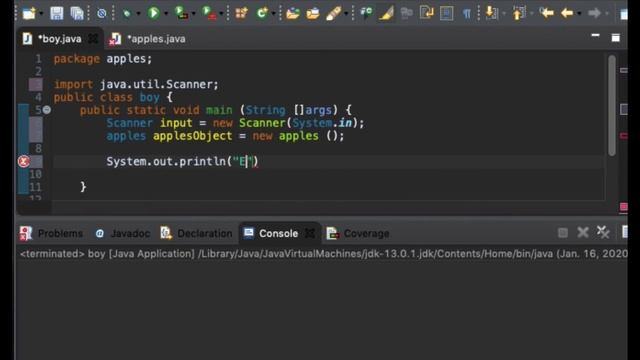The width and height of the screenshot is (640, 360).
Task: Click the 'Scanner input' declaration line
Action: pyautogui.click(x=235, y=123)
